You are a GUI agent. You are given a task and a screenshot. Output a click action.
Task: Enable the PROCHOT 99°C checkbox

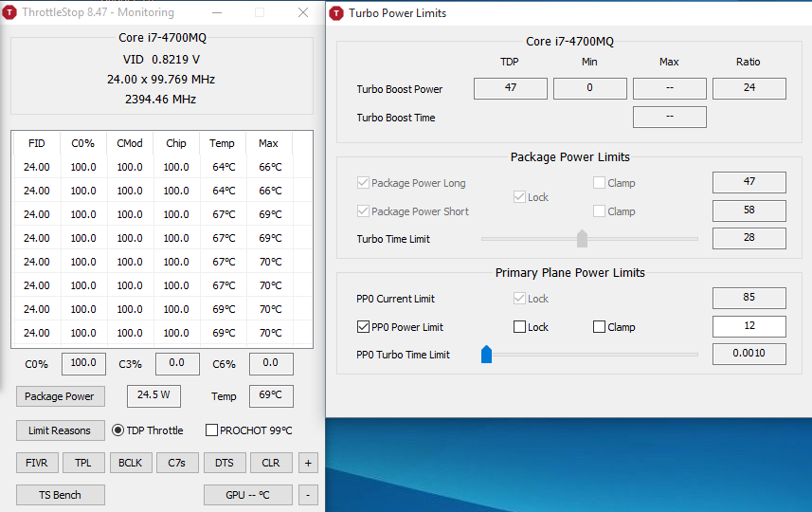[212, 430]
